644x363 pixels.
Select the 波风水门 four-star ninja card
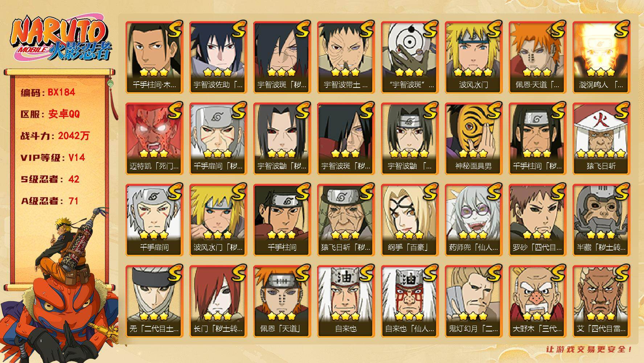(473, 57)
